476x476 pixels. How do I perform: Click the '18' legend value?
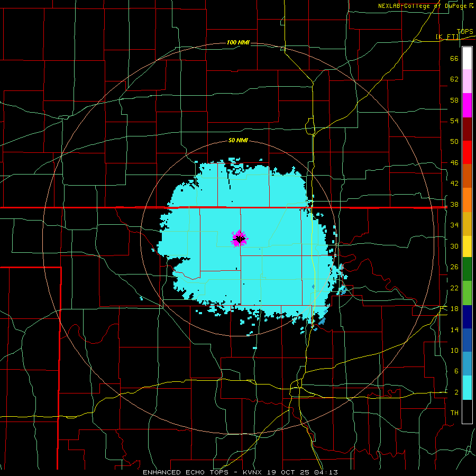click(x=454, y=309)
